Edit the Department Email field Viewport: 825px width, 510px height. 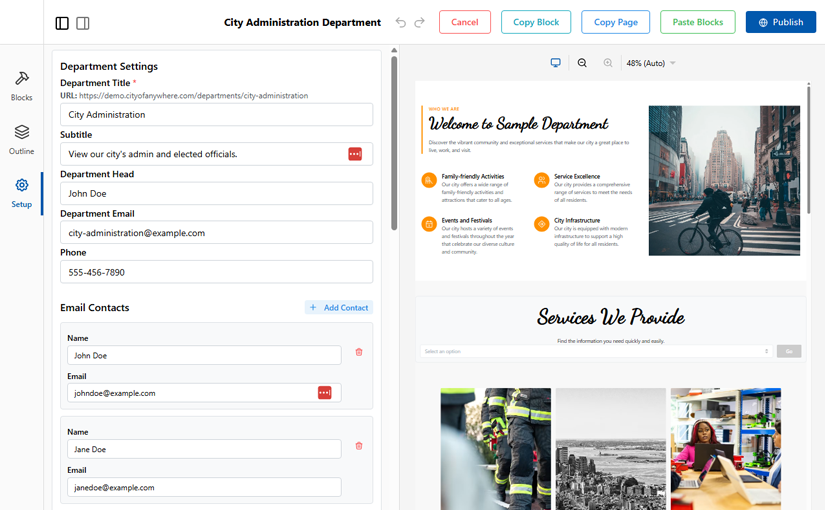[x=216, y=233]
